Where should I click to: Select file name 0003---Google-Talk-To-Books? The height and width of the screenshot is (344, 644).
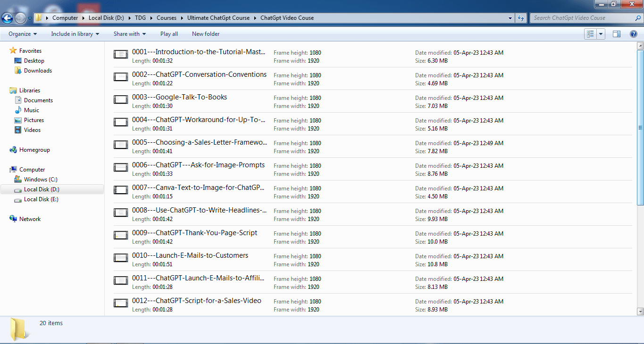click(x=179, y=97)
